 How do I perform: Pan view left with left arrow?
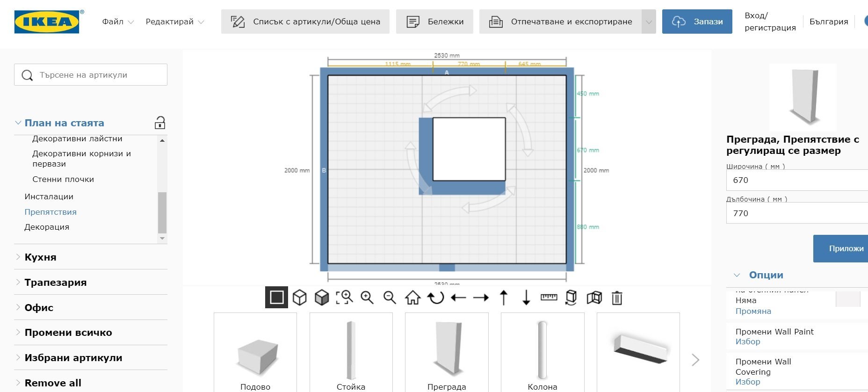click(458, 298)
